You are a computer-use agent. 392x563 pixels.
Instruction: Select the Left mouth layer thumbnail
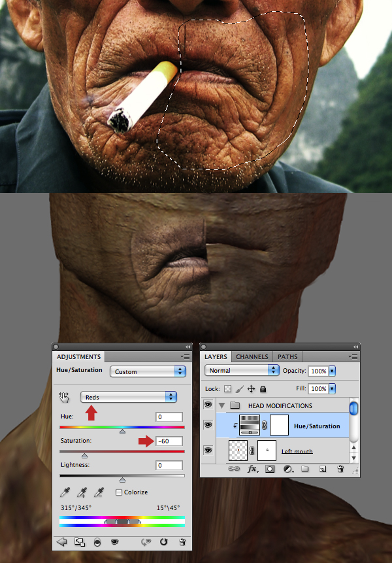[238, 451]
